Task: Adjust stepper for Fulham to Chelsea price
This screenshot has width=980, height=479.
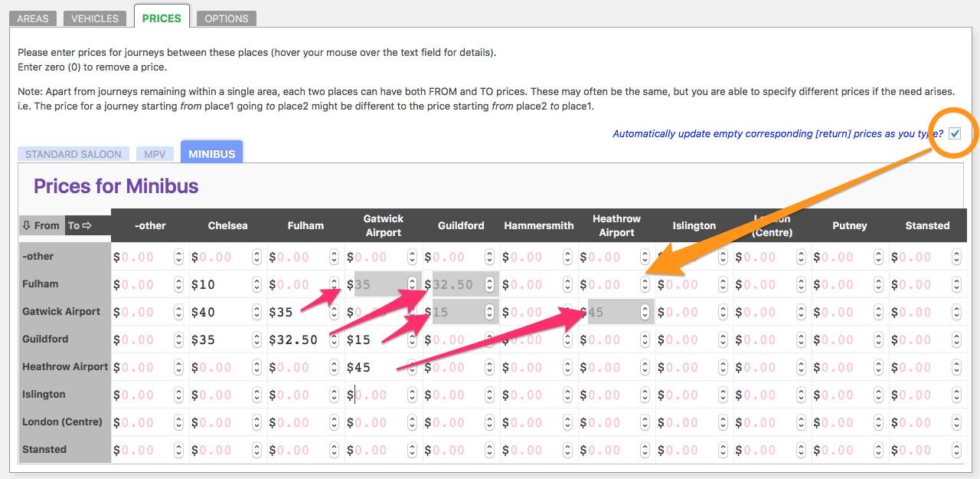Action: click(256, 284)
